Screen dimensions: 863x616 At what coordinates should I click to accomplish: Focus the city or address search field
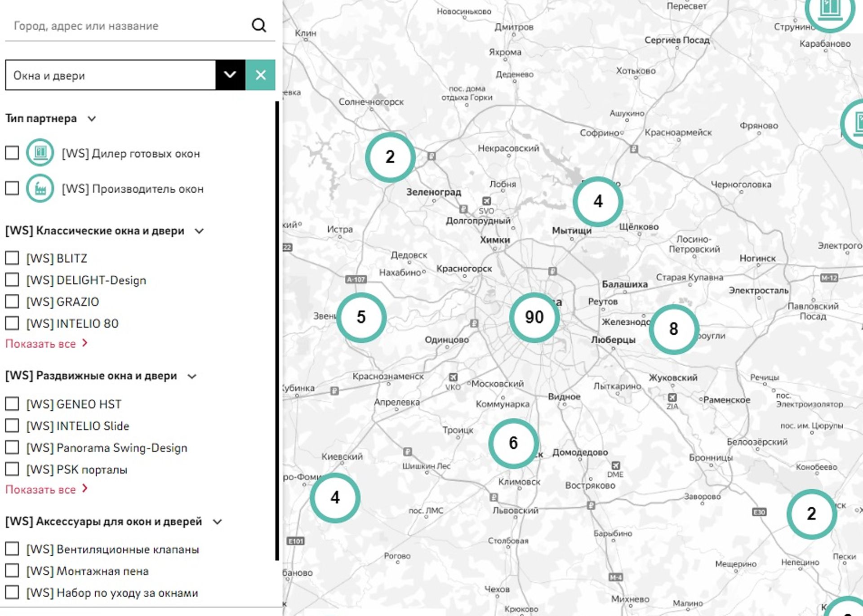[x=126, y=26]
